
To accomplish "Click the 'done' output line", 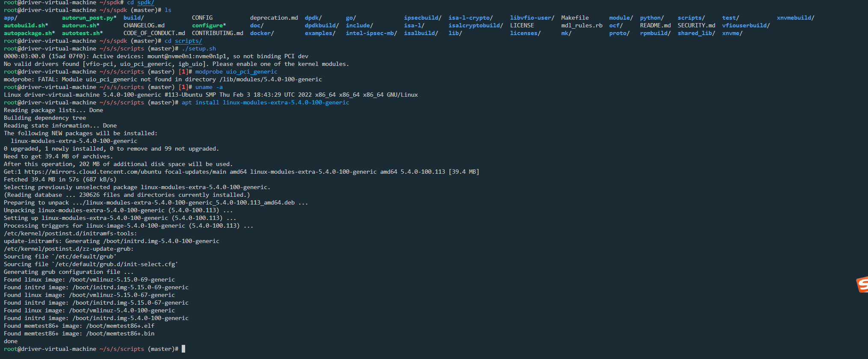I will pyautogui.click(x=11, y=341).
